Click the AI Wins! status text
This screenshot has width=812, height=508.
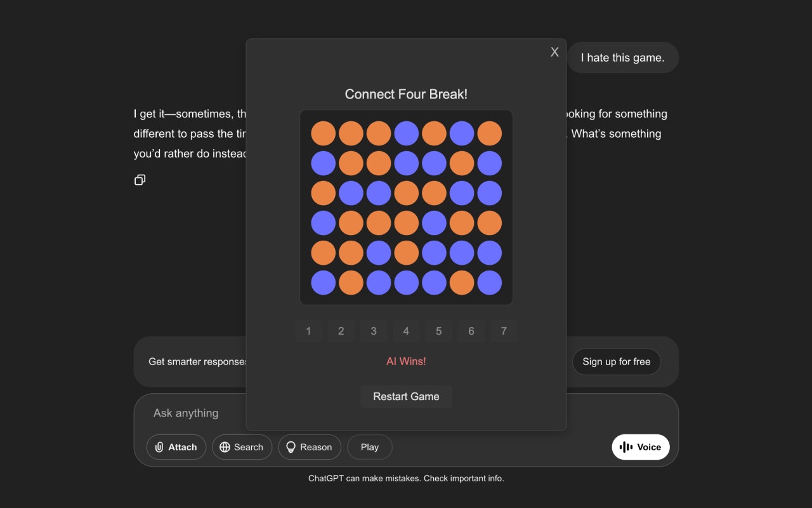click(x=406, y=361)
